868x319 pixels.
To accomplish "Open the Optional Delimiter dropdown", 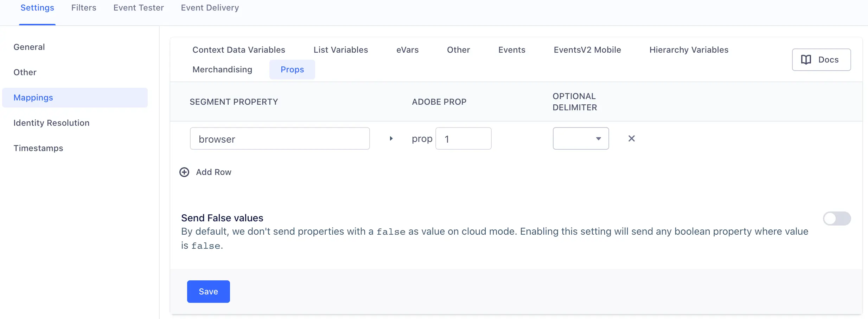I will (581, 138).
